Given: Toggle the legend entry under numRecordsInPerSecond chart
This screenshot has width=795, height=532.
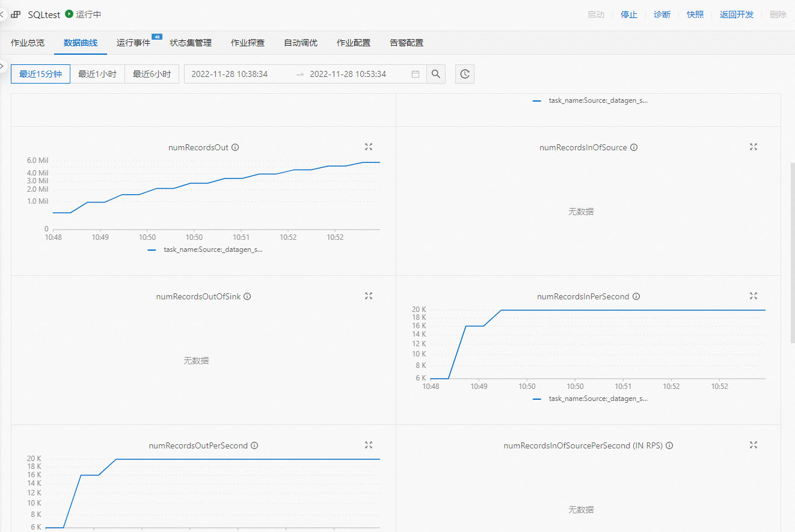Looking at the screenshot, I should click(590, 399).
